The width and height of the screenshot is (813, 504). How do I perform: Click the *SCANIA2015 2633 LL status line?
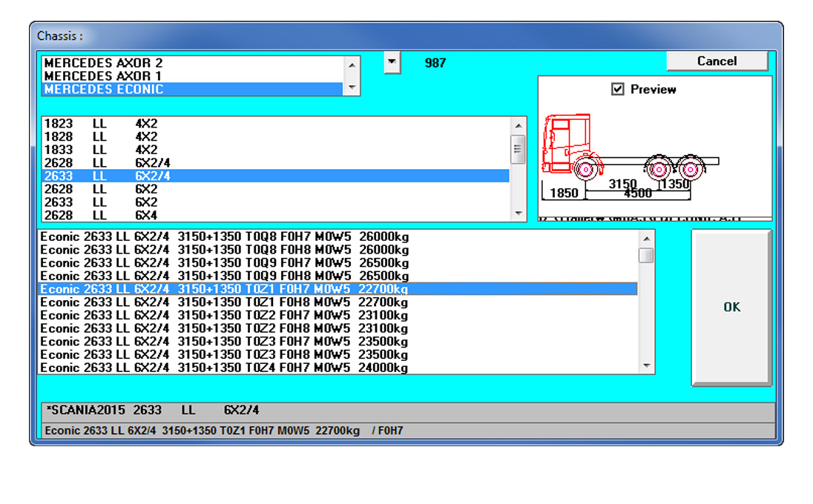tap(408, 411)
